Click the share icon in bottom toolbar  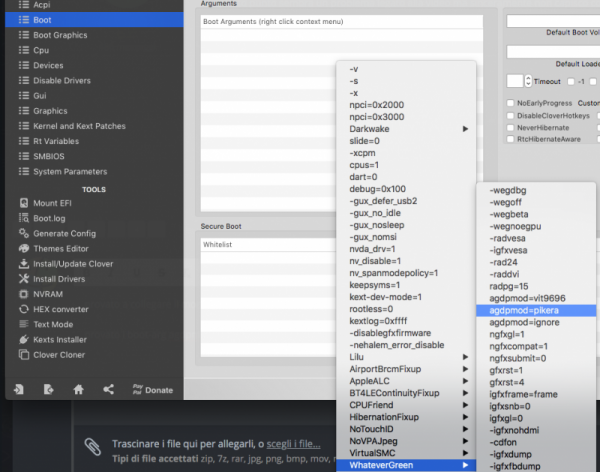coord(109,390)
